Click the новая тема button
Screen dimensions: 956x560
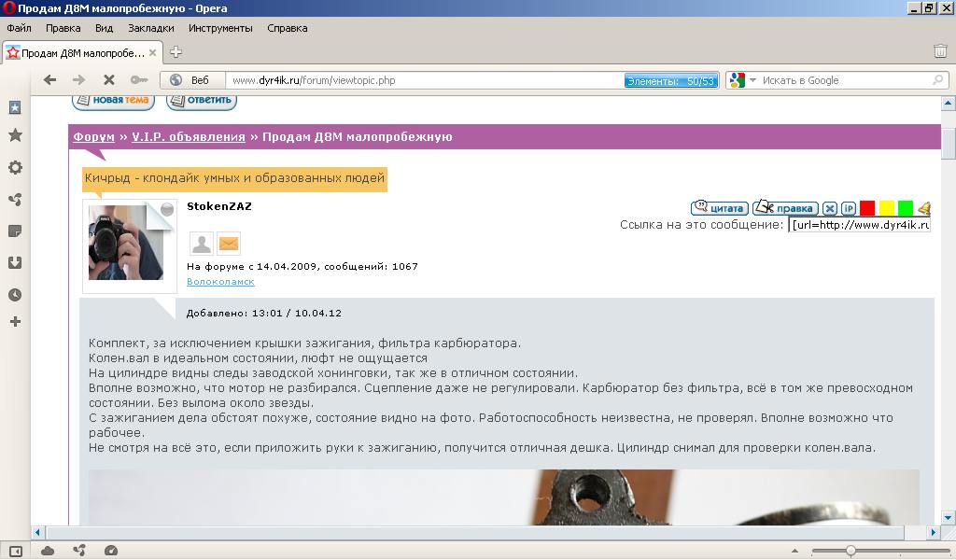click(113, 101)
